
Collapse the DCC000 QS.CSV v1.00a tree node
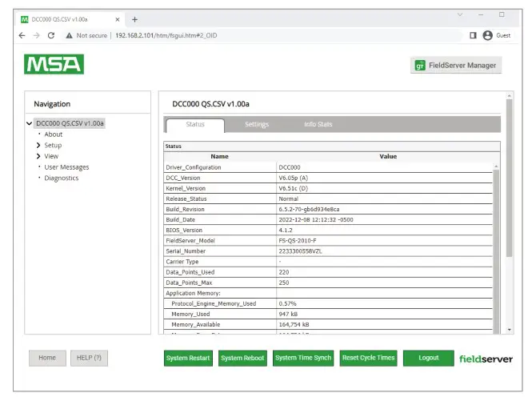click(30, 123)
